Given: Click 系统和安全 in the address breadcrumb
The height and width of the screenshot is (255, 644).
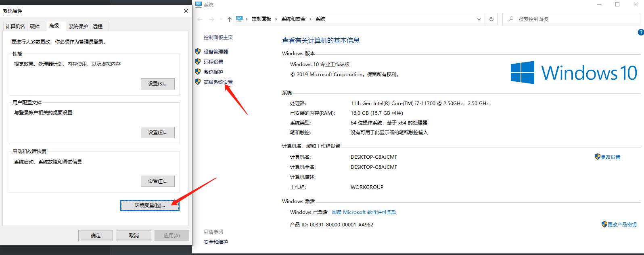Looking at the screenshot, I should tap(293, 19).
